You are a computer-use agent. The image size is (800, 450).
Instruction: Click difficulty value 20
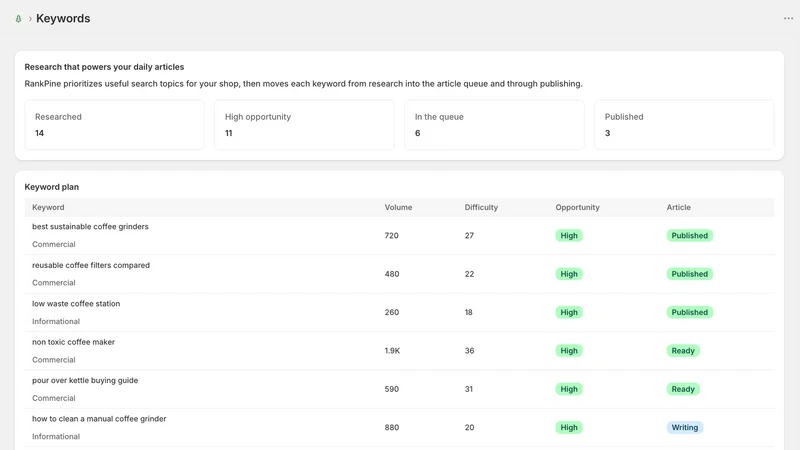[x=469, y=428]
